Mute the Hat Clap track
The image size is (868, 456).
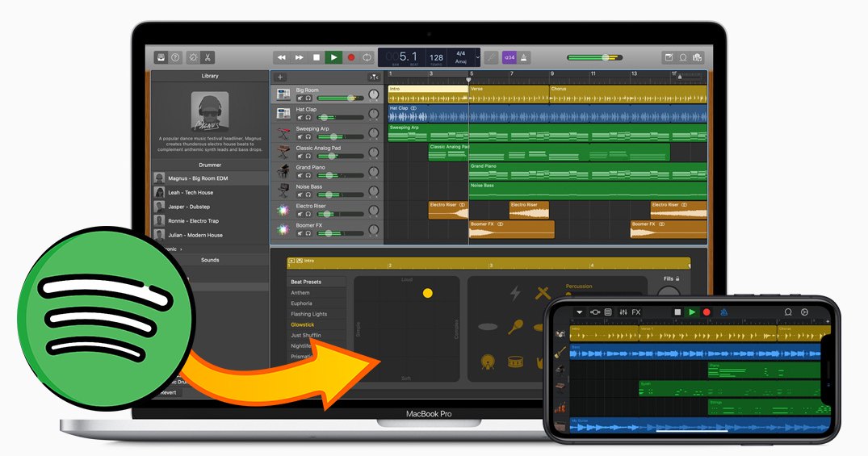coord(300,117)
